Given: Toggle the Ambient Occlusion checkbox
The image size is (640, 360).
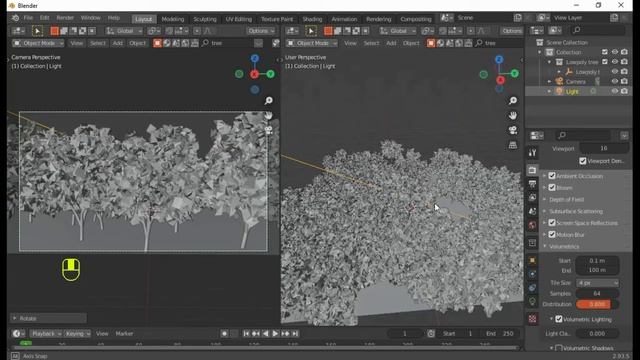Looking at the screenshot, I should pos(552,176).
